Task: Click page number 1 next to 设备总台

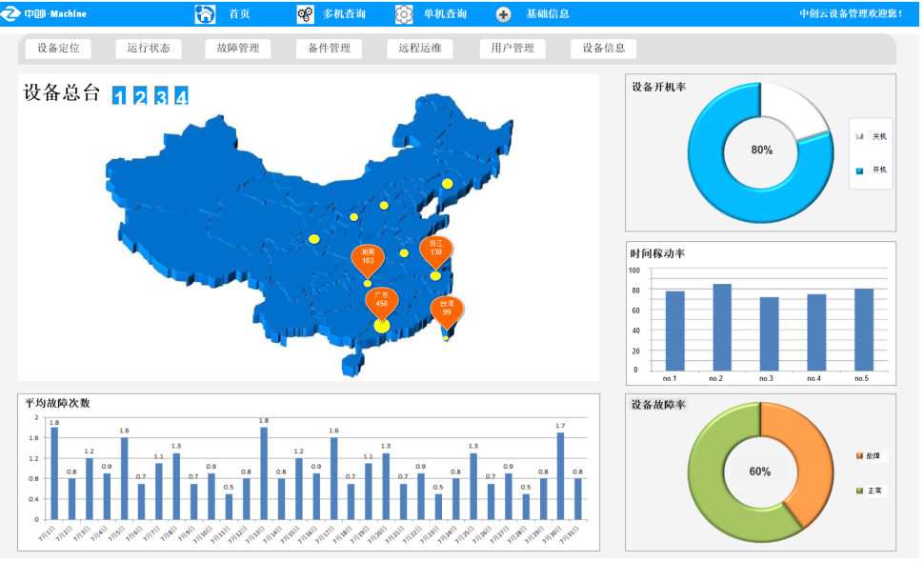Action: (119, 96)
